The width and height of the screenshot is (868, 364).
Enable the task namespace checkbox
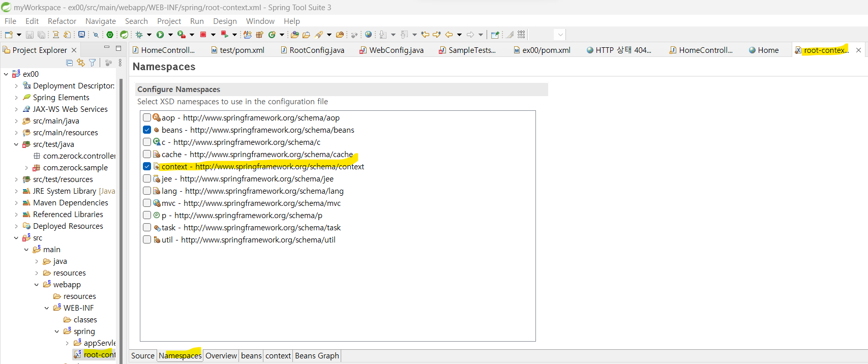[147, 227]
